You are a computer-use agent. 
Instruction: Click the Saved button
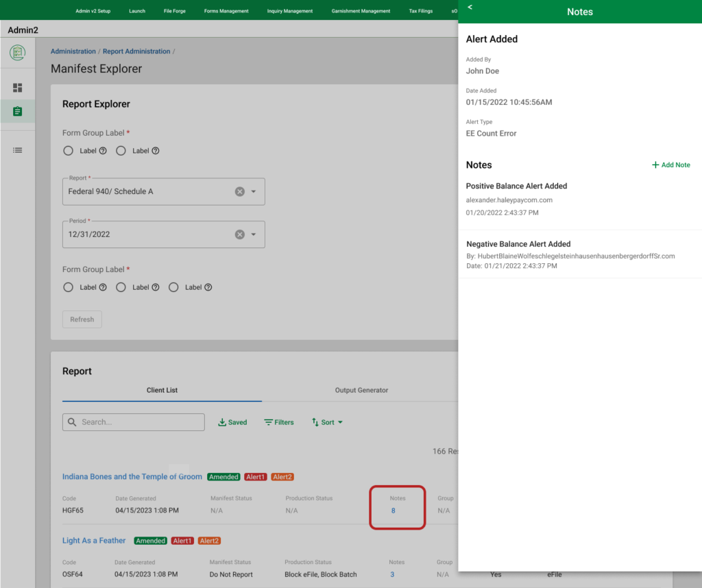(x=232, y=422)
